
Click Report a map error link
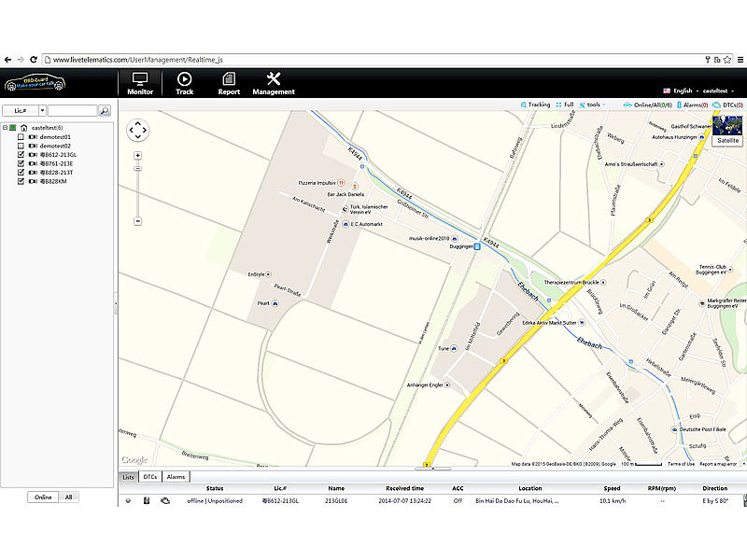click(718, 464)
